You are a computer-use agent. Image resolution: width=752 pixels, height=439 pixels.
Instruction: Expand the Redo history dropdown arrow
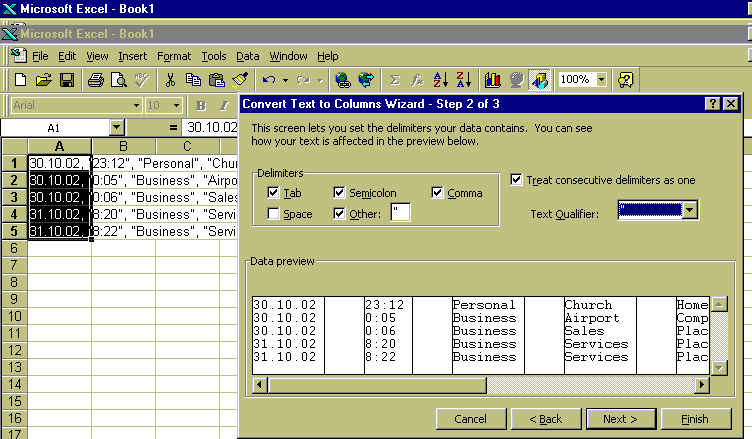coord(319,80)
